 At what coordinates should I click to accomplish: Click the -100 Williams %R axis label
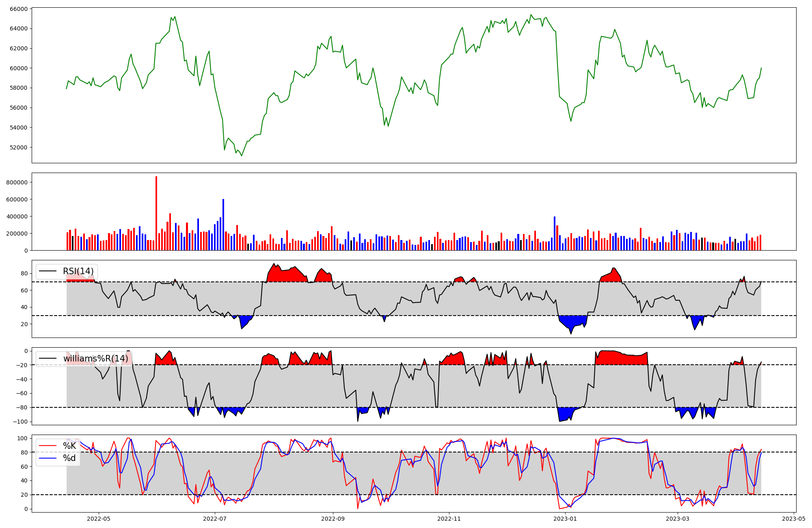19,422
